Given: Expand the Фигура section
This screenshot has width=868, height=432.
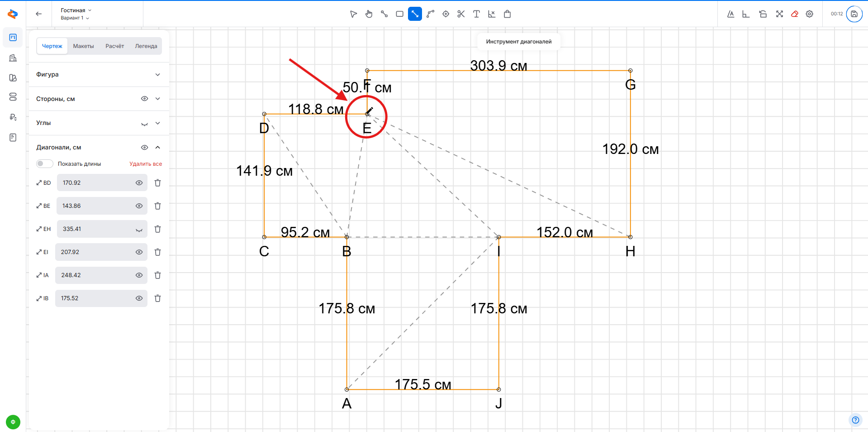Looking at the screenshot, I should click(x=157, y=75).
